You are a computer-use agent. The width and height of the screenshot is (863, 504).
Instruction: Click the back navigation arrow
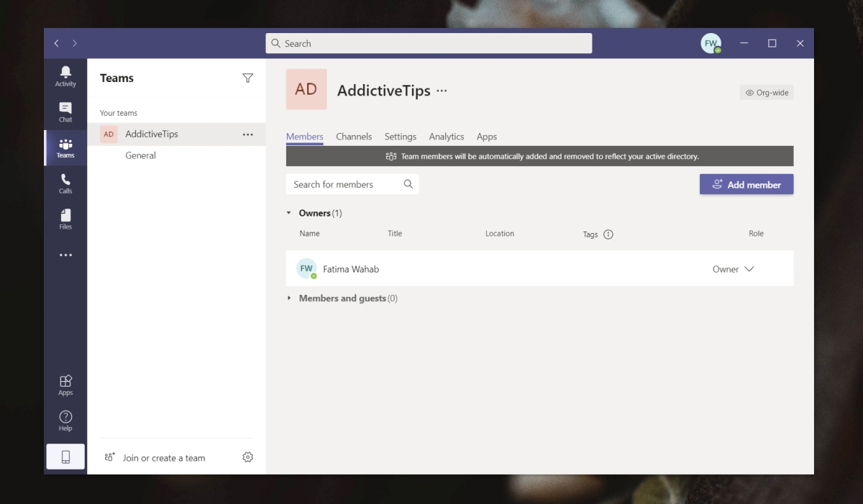(57, 44)
